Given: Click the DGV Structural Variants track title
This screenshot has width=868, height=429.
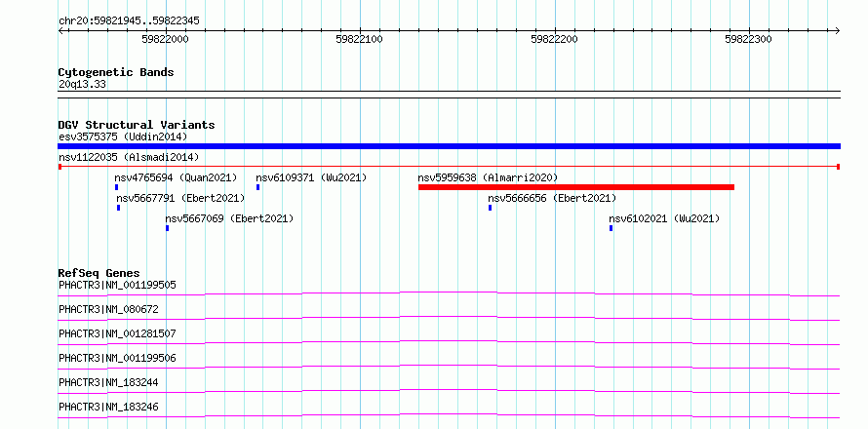Looking at the screenshot, I should [x=137, y=125].
